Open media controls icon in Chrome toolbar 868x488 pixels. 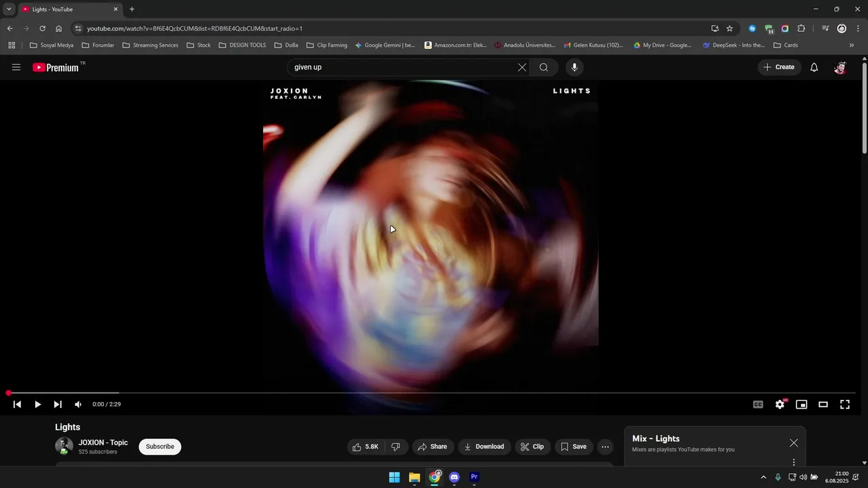coord(825,28)
